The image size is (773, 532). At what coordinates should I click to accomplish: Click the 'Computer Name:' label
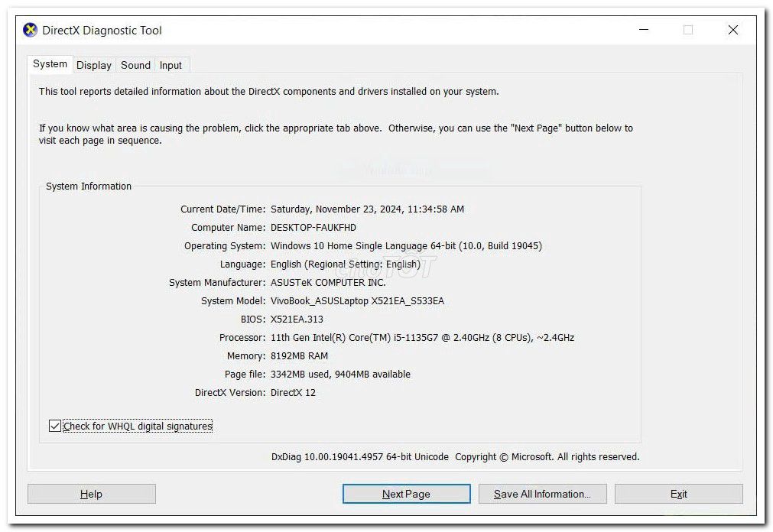229,227
